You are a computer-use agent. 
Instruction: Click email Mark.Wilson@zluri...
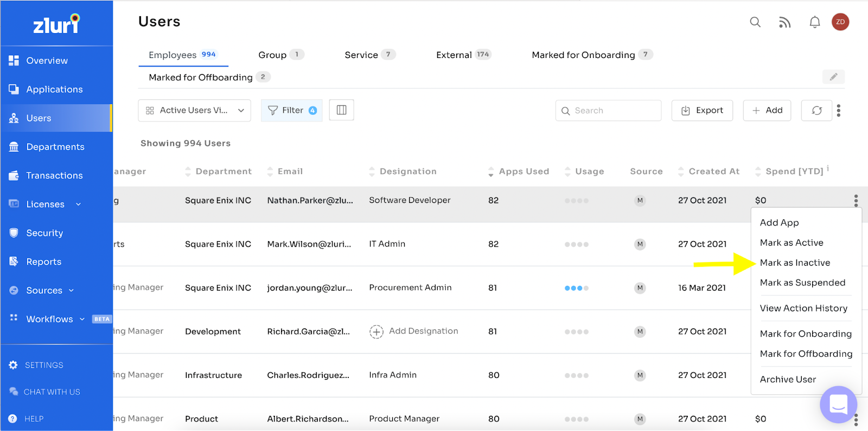pos(309,245)
